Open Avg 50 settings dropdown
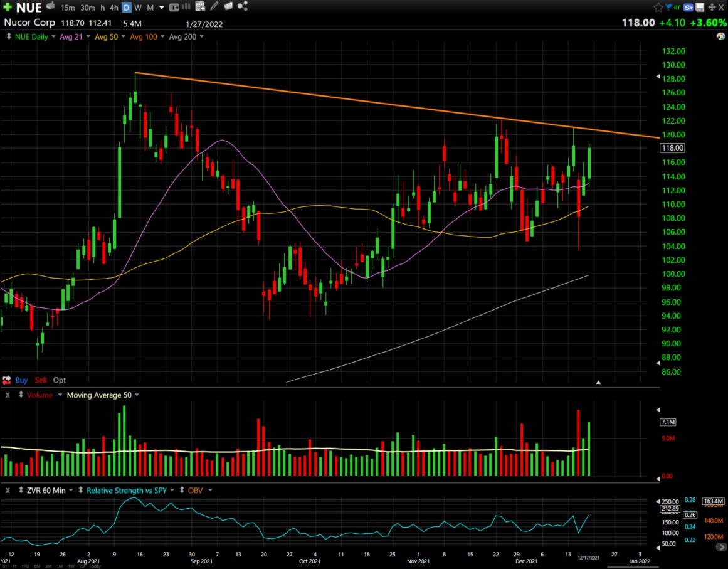The image size is (728, 569). click(x=123, y=36)
